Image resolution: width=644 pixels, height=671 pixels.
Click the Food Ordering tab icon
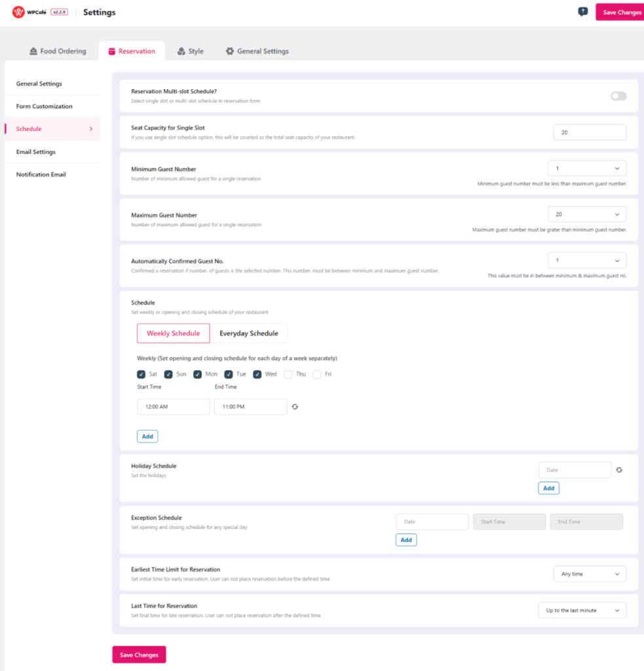[33, 51]
